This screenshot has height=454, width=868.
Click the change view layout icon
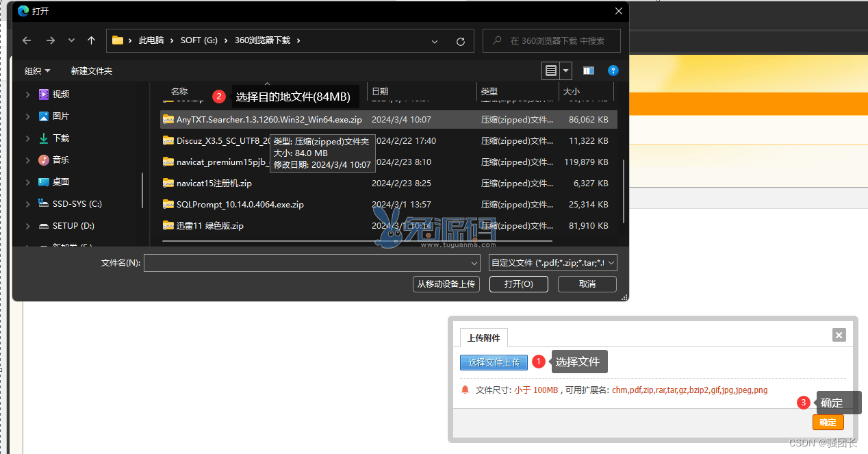click(x=550, y=71)
